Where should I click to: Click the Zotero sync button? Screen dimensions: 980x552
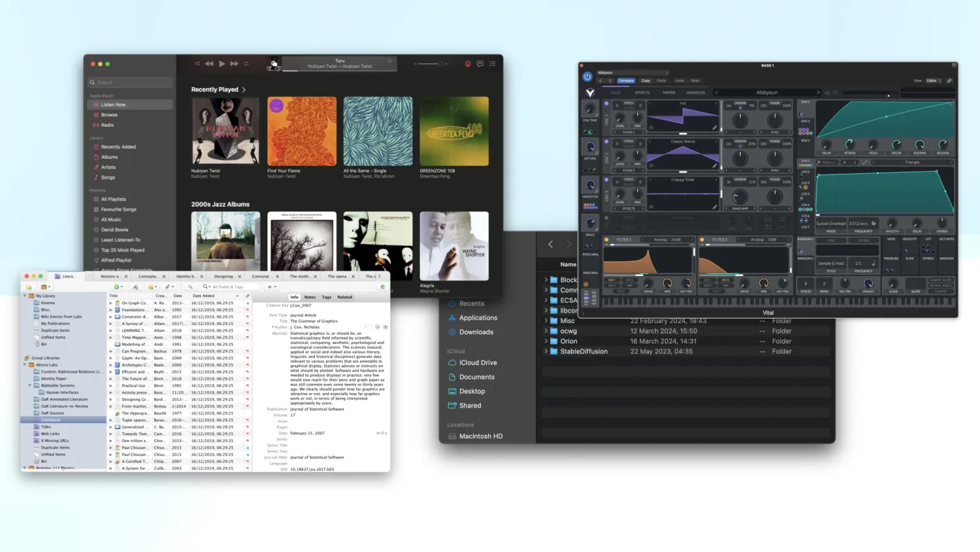point(383,287)
